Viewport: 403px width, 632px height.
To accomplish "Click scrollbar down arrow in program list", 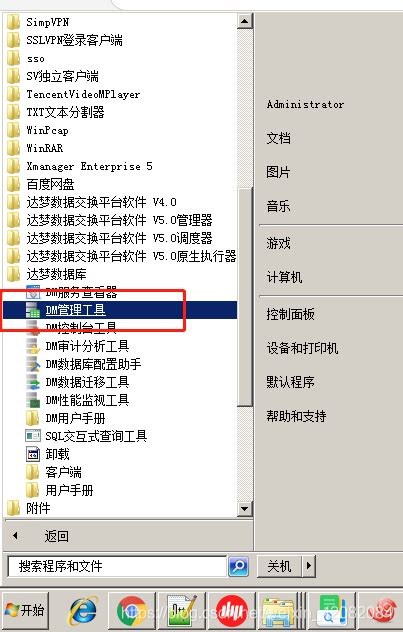I will 244,509.
